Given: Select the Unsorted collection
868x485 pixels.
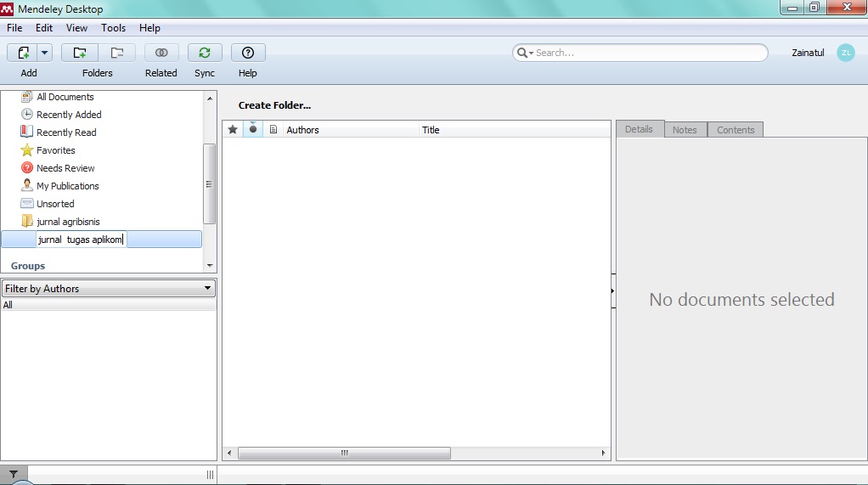Looking at the screenshot, I should [55, 204].
